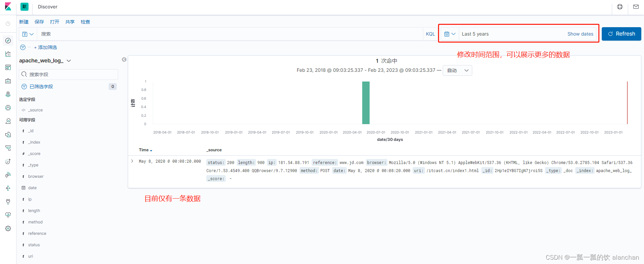The height and width of the screenshot is (264, 644).
Task: Select the status field
Action: click(x=34, y=245)
